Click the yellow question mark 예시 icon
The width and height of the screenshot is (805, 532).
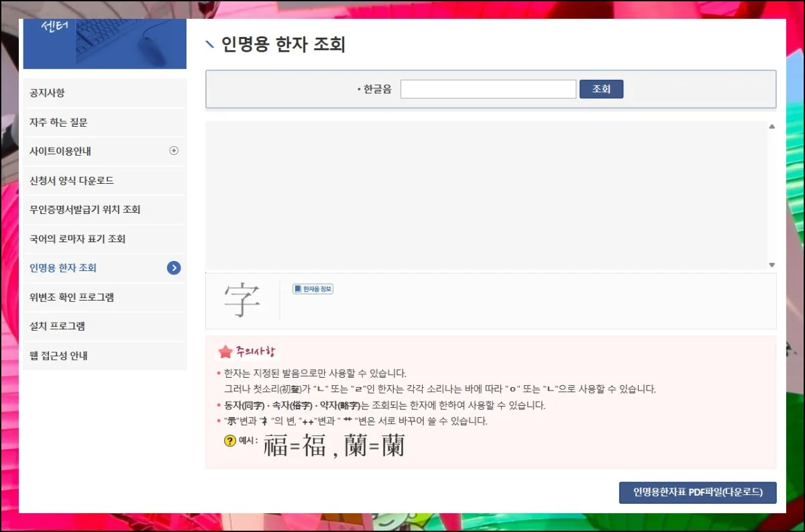pos(230,441)
